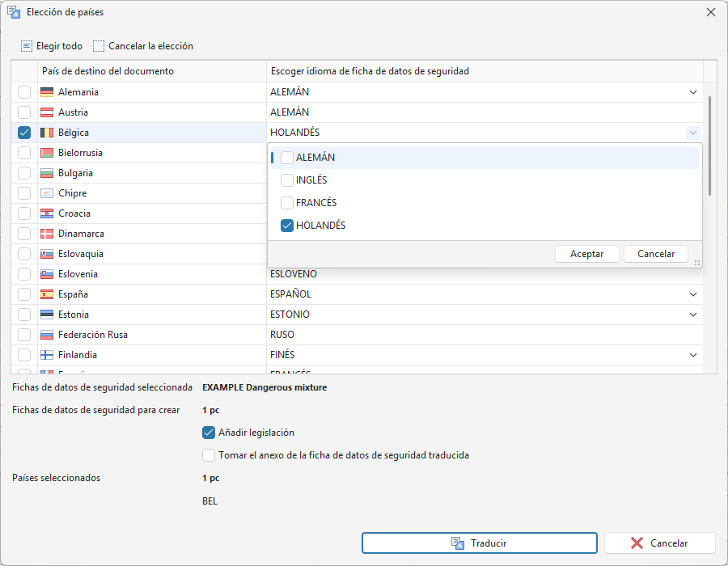The image size is (728, 566).
Task: Click the translate icon in the title bar
Action: [14, 12]
